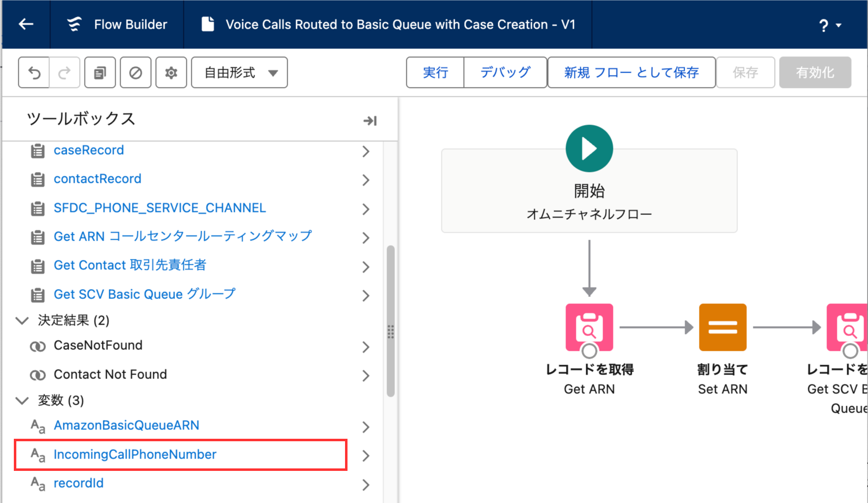
Task: Click the 開始 start node play icon
Action: 589,148
